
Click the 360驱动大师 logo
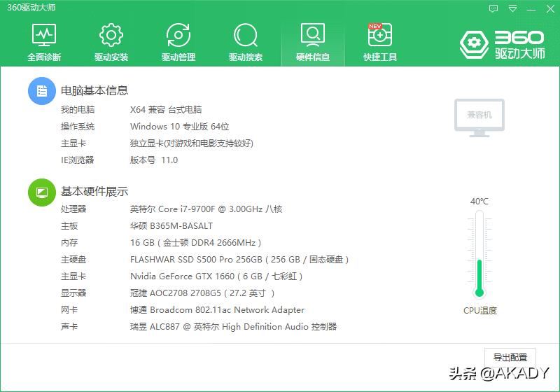coord(502,45)
